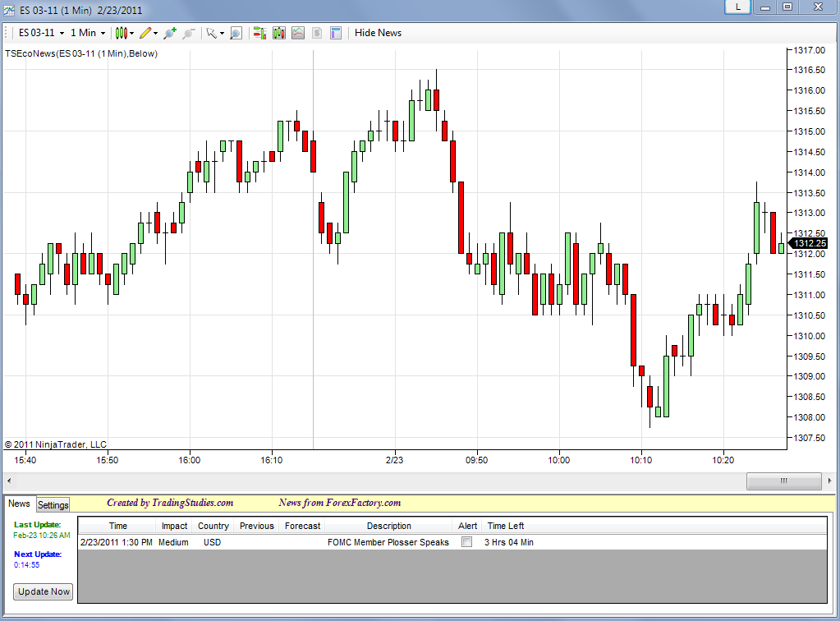Click the 1317.00 price axis label
The height and width of the screenshot is (621, 840).
click(809, 50)
